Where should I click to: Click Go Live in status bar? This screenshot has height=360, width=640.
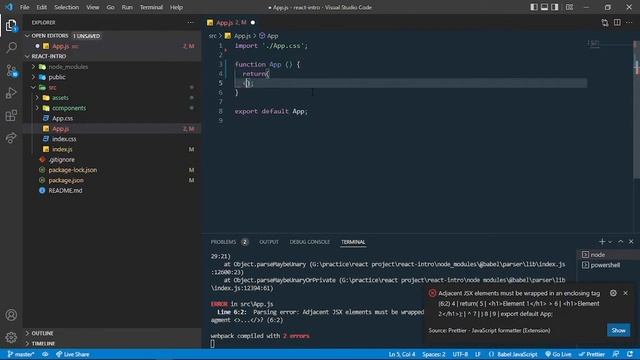coord(558,354)
